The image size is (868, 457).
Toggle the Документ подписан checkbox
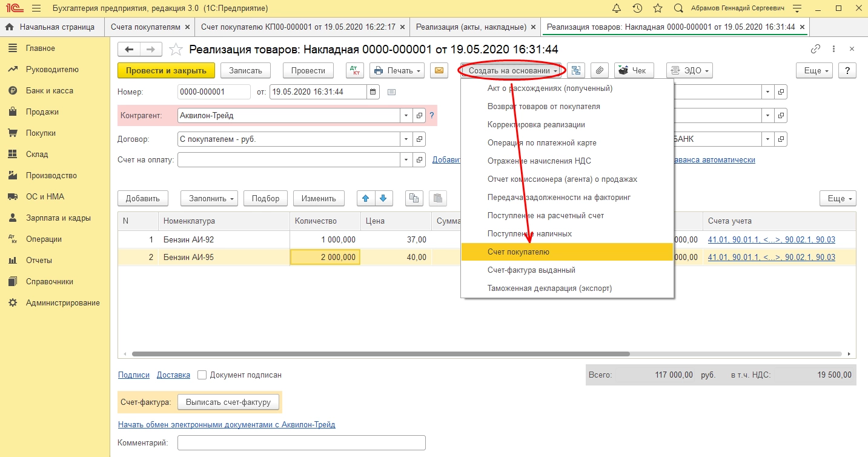coord(202,375)
